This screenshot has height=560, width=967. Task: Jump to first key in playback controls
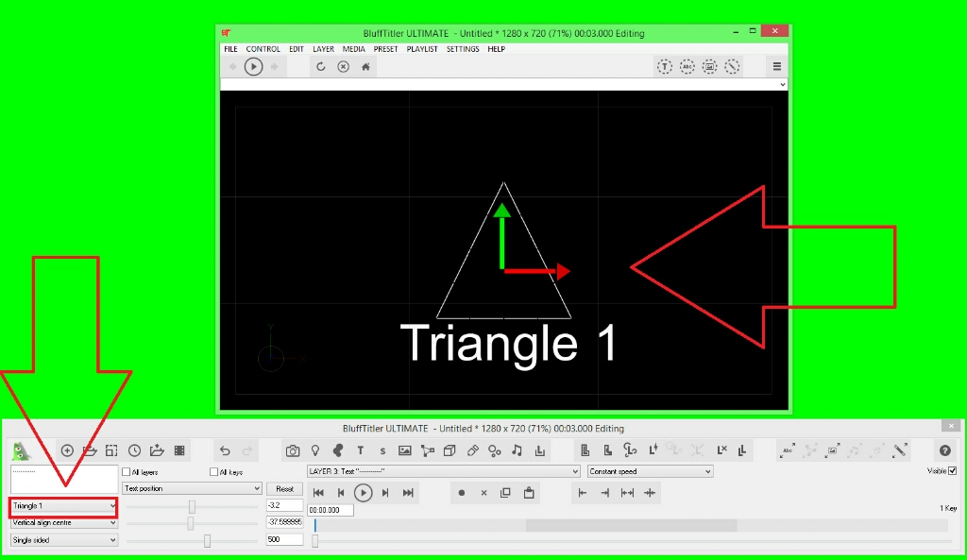[x=318, y=493]
